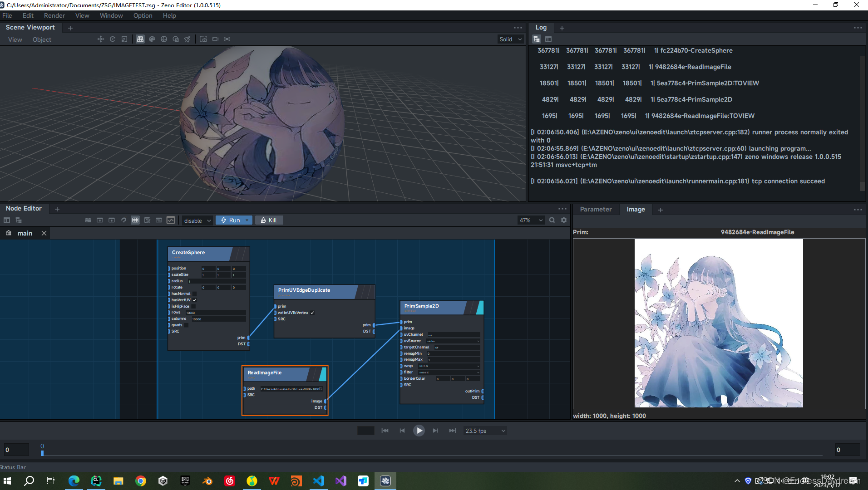Select the rotate transform tool in viewport
The image size is (868, 490).
tap(113, 39)
